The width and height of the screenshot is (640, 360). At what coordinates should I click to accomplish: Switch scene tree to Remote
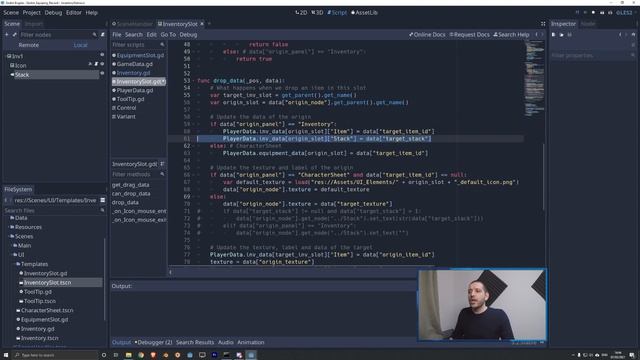tap(29, 45)
